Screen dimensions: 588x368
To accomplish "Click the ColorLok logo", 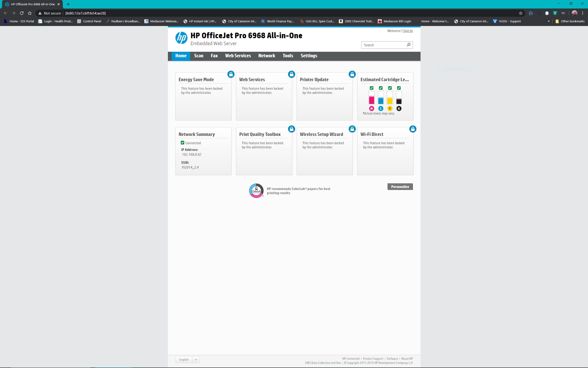I will click(256, 191).
